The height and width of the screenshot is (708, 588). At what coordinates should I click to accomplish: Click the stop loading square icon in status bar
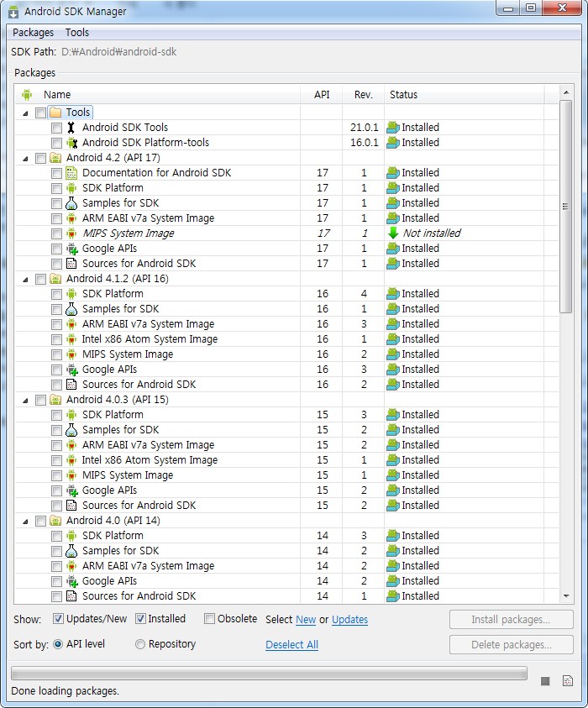(545, 681)
